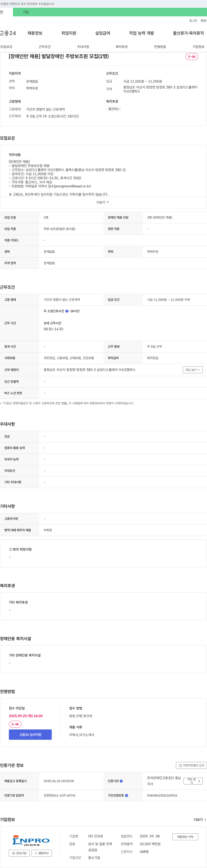Expand 지도 보기 for the work location
This screenshot has width=207, height=868.
tap(193, 370)
